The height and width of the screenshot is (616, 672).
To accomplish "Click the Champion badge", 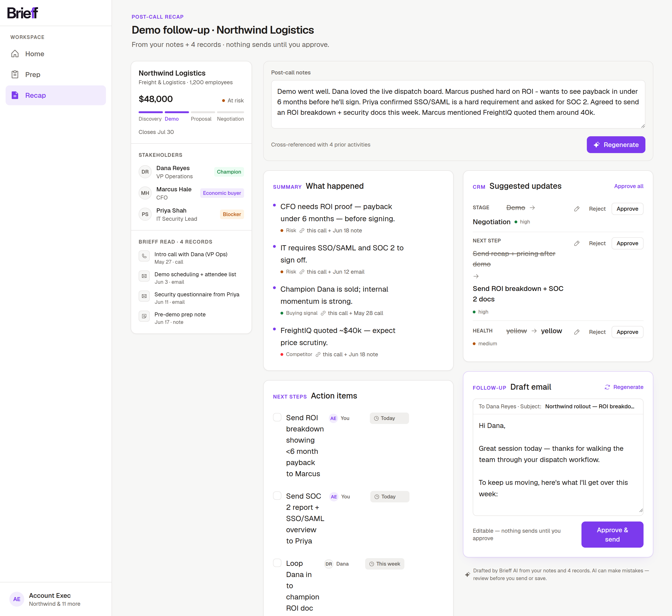I will click(x=229, y=172).
